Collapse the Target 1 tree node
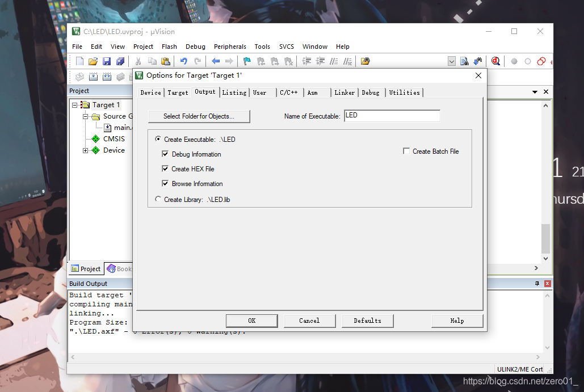584x392 pixels. coord(74,105)
